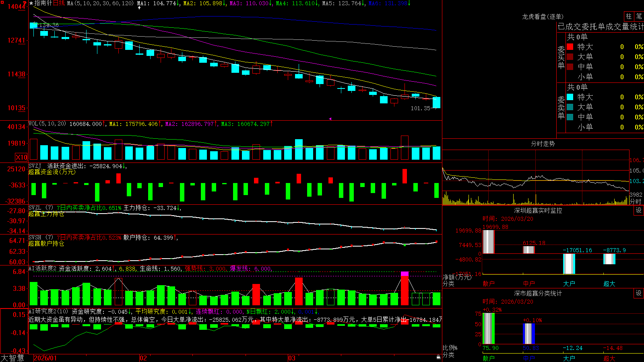The height and width of the screenshot is (362, 644).
Task: Click the AI研究度2(10) indicator name
Action: click(48, 311)
